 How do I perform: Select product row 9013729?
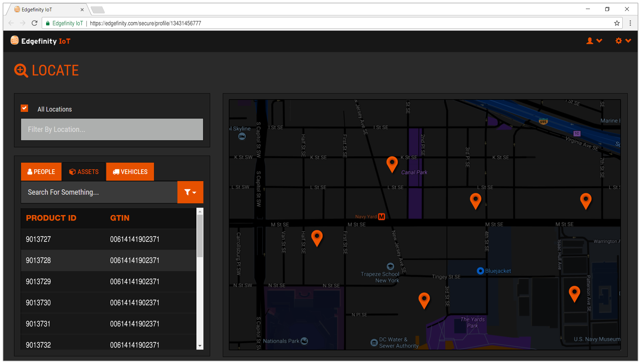pyautogui.click(x=109, y=282)
